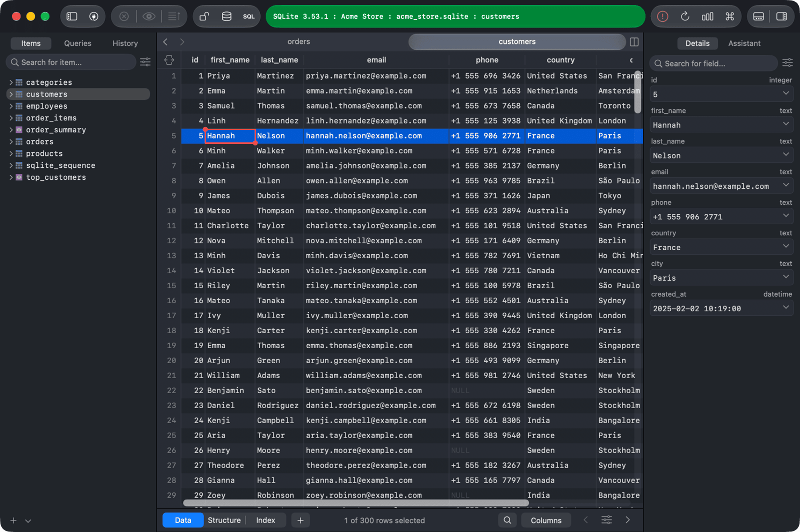Go forward with the right arrow

182,42
